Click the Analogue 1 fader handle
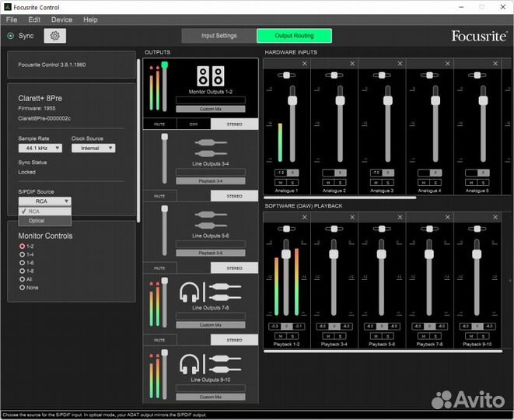Image resolution: width=514 pixels, height=420 pixels. point(292,100)
